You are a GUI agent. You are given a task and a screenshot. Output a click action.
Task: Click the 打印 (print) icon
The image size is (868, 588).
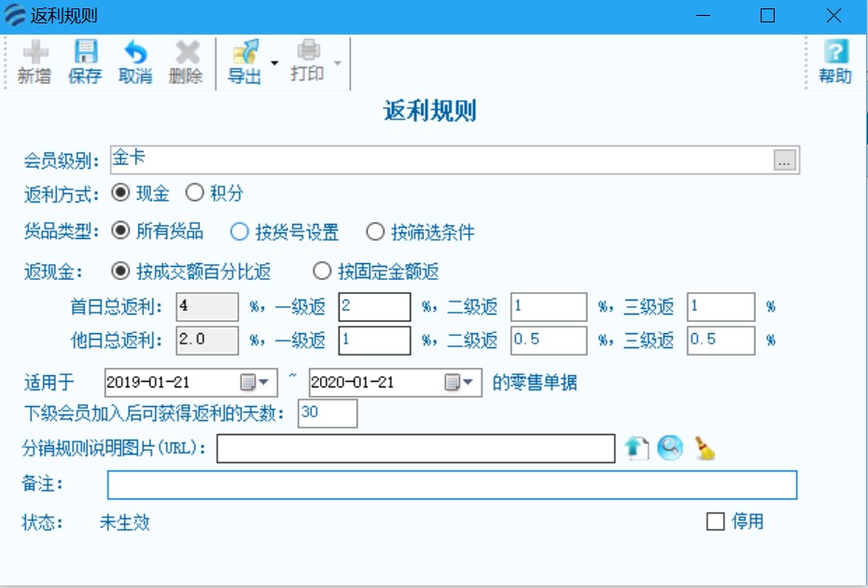coord(308,61)
